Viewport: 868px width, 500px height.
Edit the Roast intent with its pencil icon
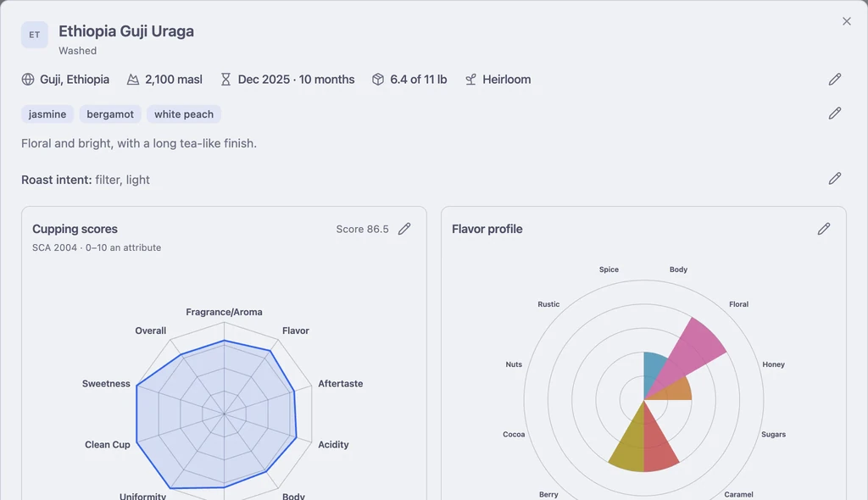tap(835, 178)
